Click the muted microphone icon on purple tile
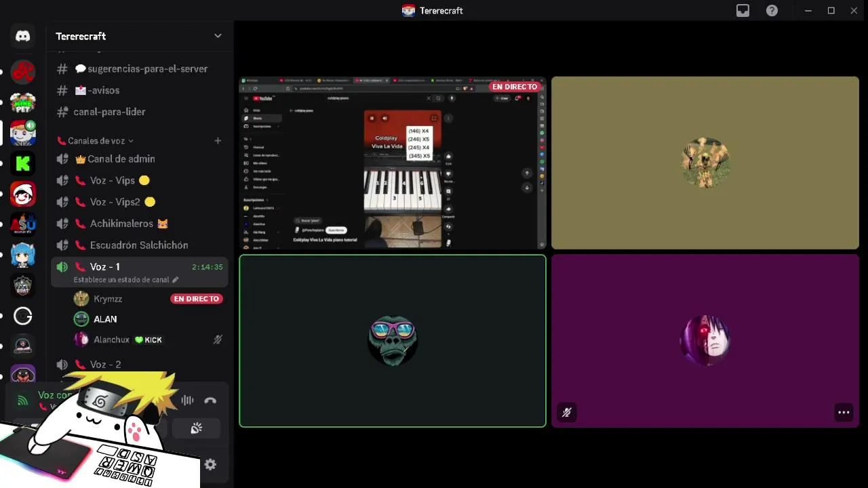The height and width of the screenshot is (488, 868). 567,412
